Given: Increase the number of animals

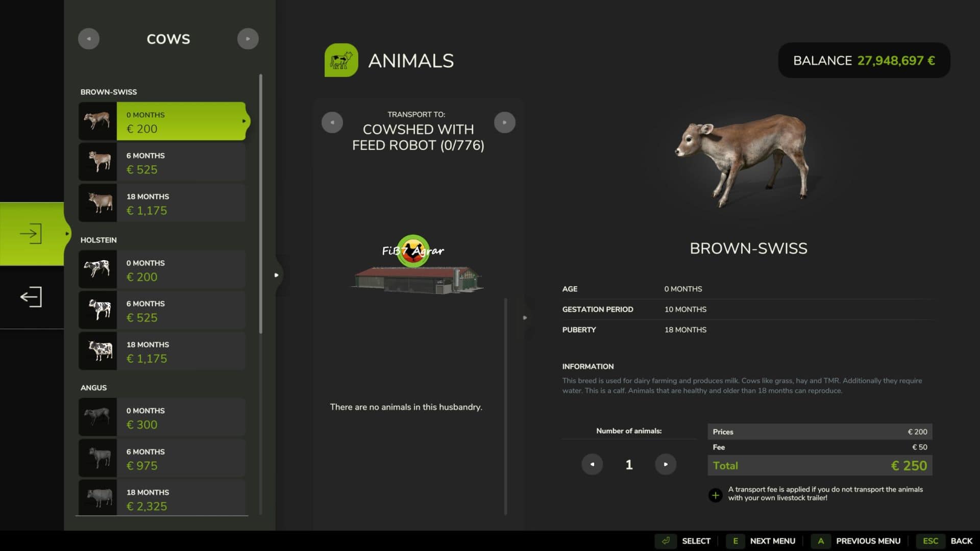Looking at the screenshot, I should pyautogui.click(x=666, y=464).
